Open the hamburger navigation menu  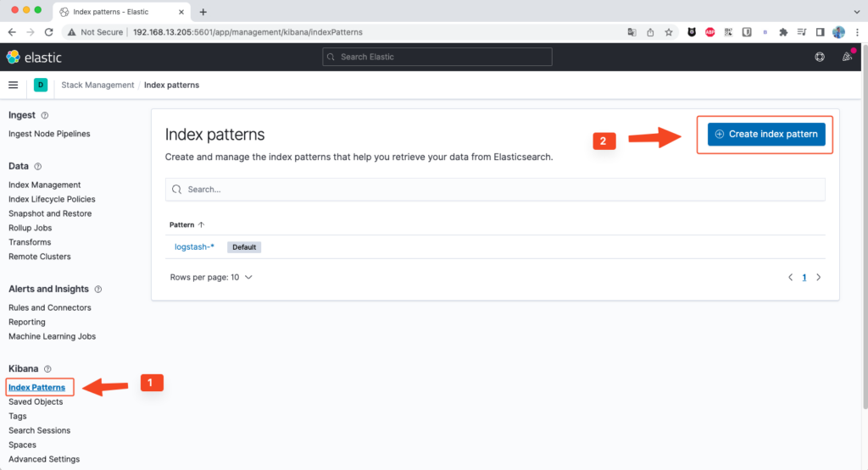[14, 85]
